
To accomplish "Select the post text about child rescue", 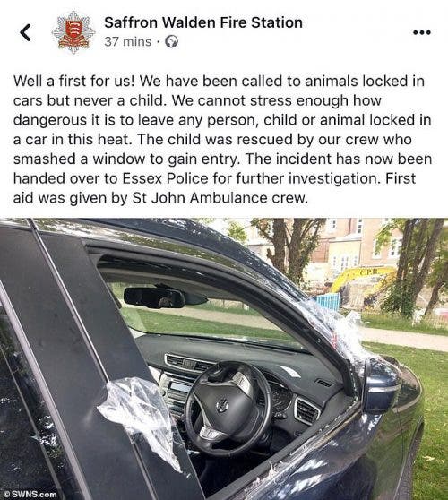I will point(222,140).
